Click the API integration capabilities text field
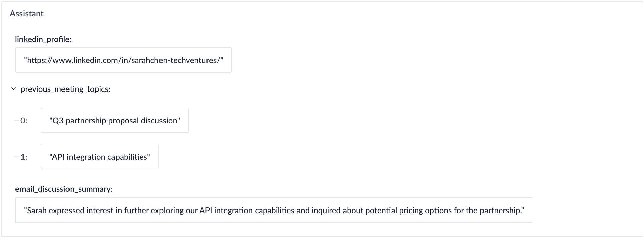The image size is (644, 240). [x=99, y=157]
